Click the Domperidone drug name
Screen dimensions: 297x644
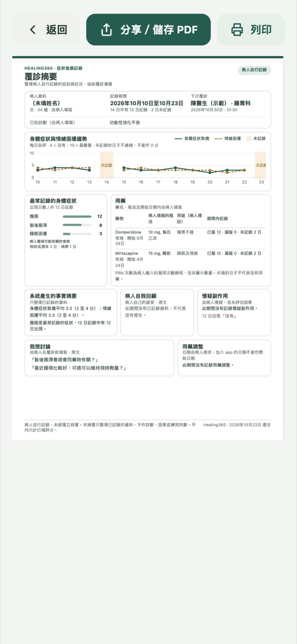[128, 232]
